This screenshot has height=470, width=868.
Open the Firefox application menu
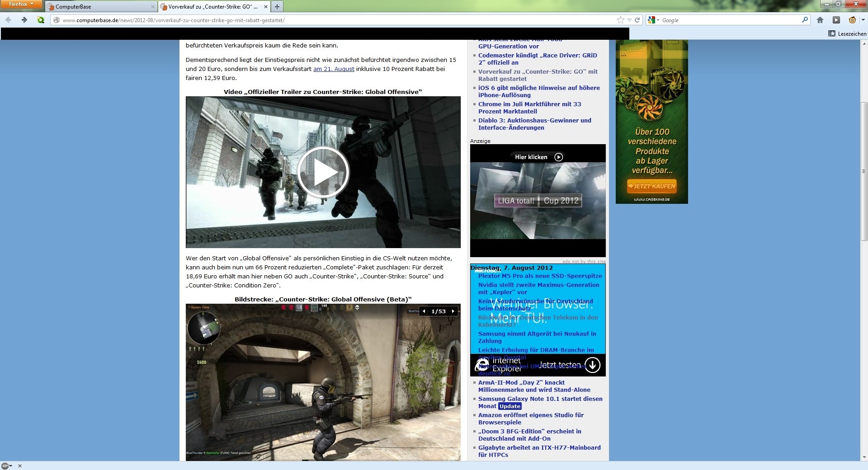click(21, 4)
